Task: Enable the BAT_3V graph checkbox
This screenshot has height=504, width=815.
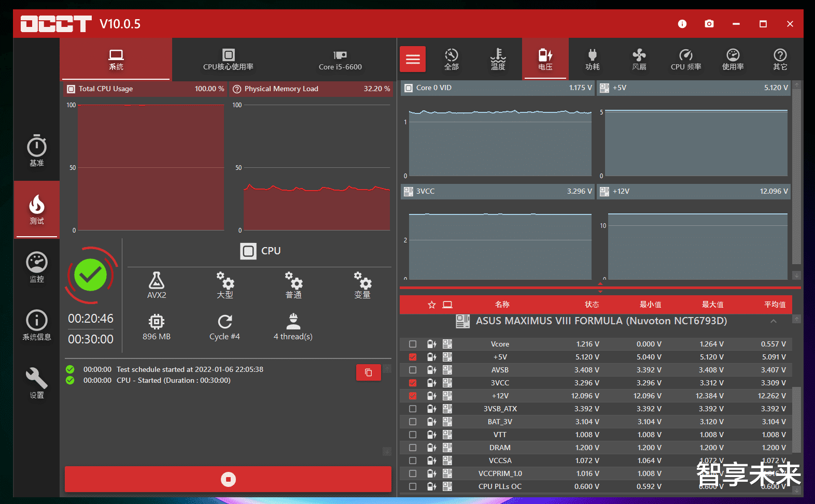Action: click(x=413, y=422)
